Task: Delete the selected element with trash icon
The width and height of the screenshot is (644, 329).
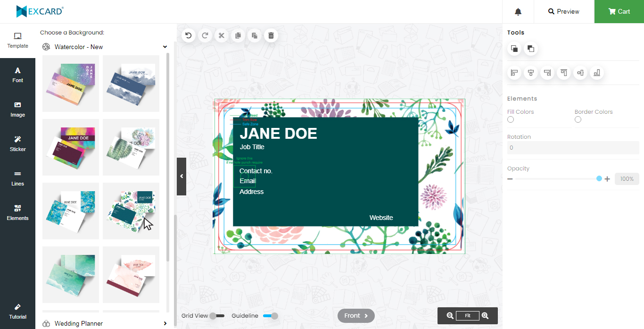Action: 271,35
